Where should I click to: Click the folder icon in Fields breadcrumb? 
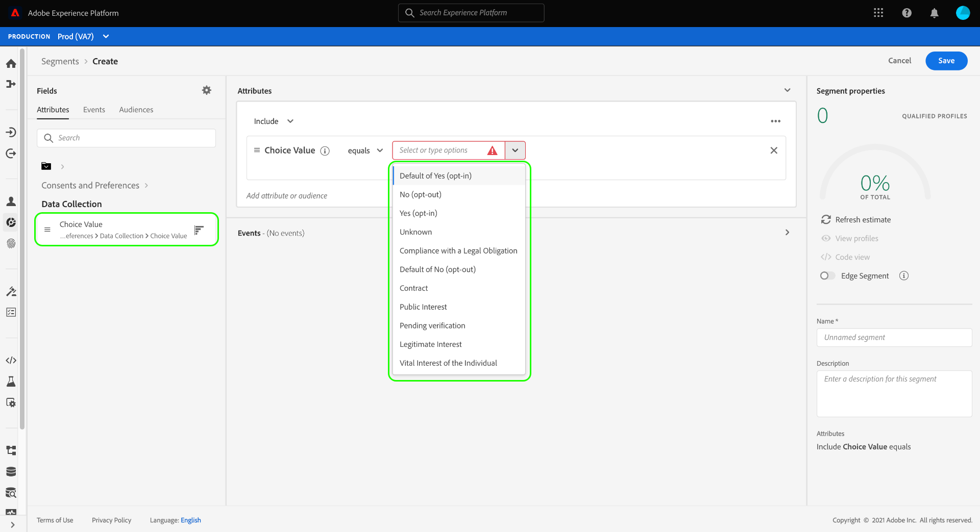pyautogui.click(x=46, y=166)
